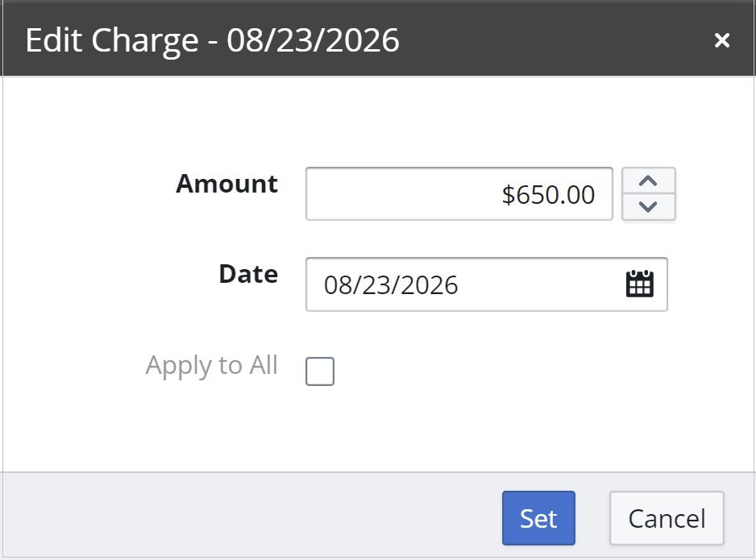756x560 pixels.
Task: Increase the amount with the up arrow
Action: [x=649, y=180]
